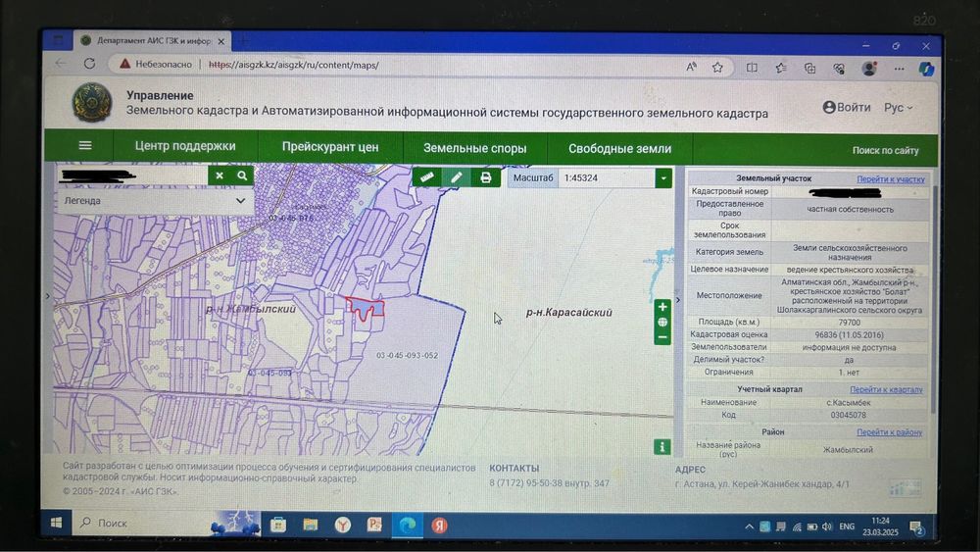Open browser favorites list icon
Image resolution: width=980 pixels, height=552 pixels.
781,68
